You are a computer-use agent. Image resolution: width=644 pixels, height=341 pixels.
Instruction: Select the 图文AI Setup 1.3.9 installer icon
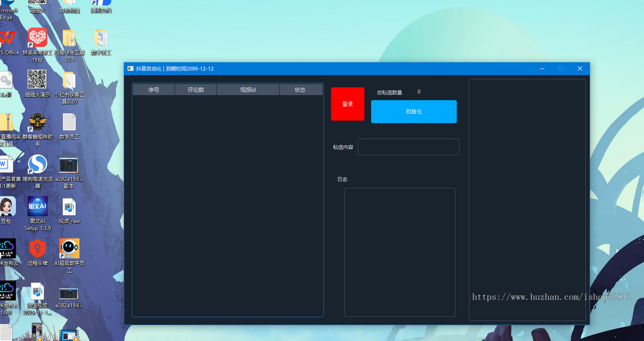click(x=38, y=206)
